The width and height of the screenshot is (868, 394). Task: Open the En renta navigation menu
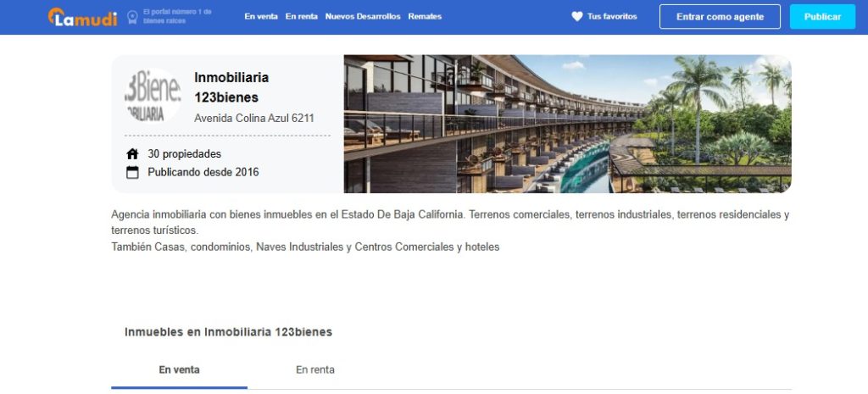click(302, 17)
